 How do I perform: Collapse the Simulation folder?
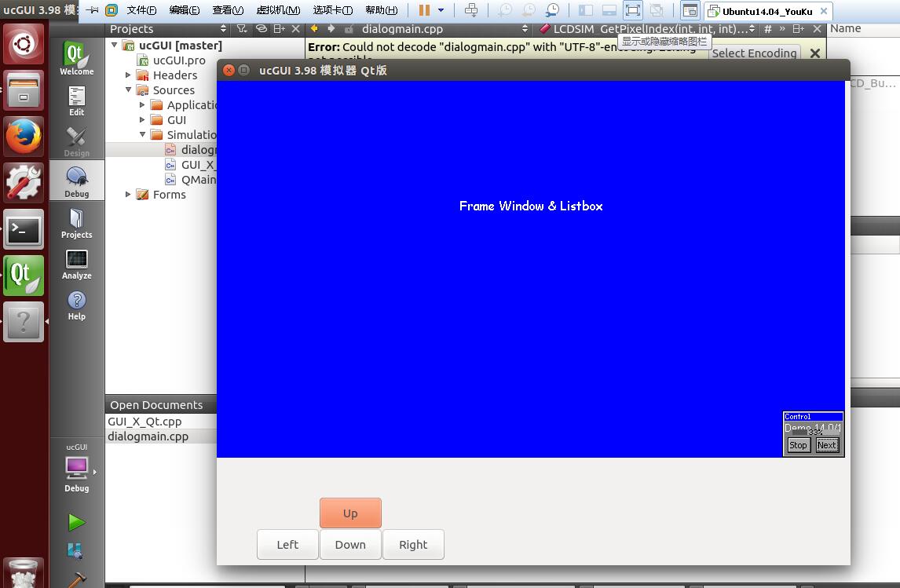coord(142,135)
